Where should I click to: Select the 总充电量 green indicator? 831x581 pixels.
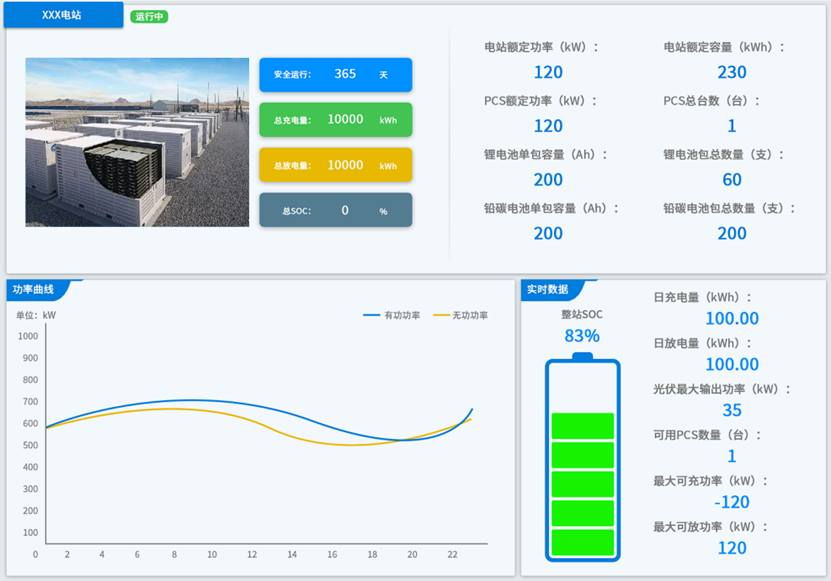(x=337, y=120)
